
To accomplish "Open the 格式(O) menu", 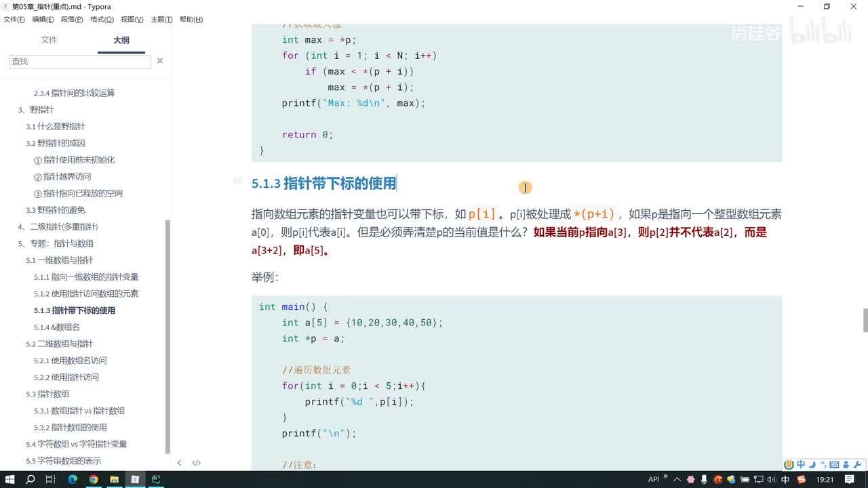I will [x=102, y=20].
